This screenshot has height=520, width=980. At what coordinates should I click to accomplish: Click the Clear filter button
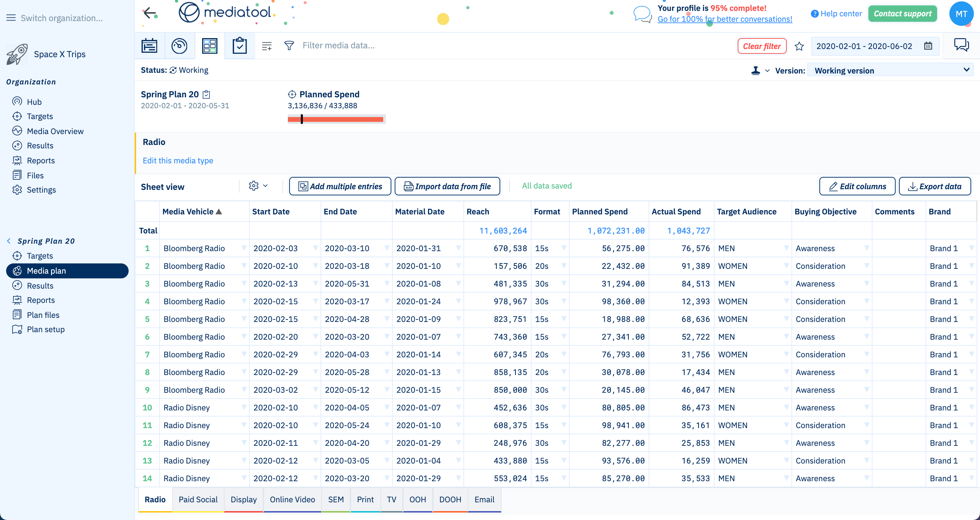point(761,46)
